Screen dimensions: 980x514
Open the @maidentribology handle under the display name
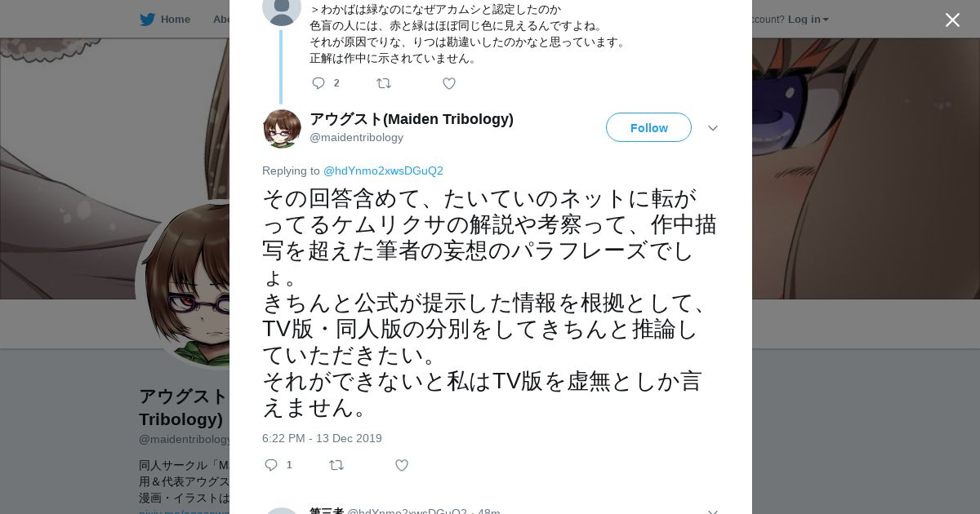(356, 138)
